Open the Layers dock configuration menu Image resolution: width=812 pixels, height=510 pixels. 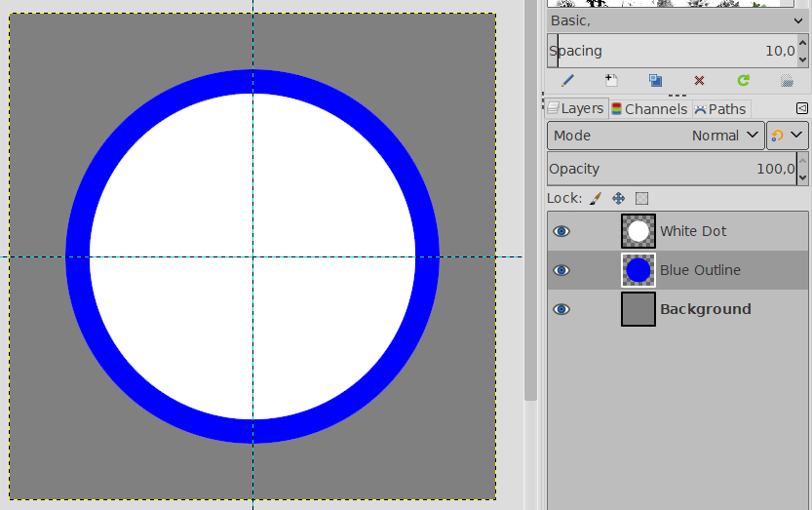point(801,108)
